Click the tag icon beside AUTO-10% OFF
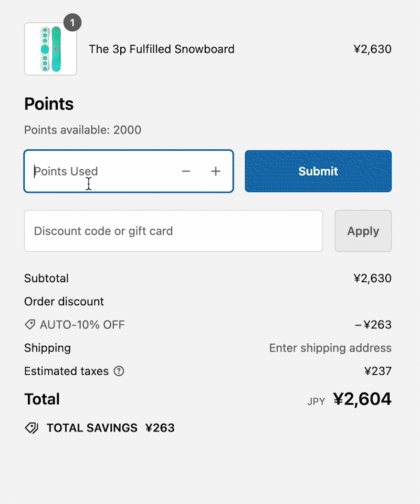Image resolution: width=420 pixels, height=504 pixels. 30,325
